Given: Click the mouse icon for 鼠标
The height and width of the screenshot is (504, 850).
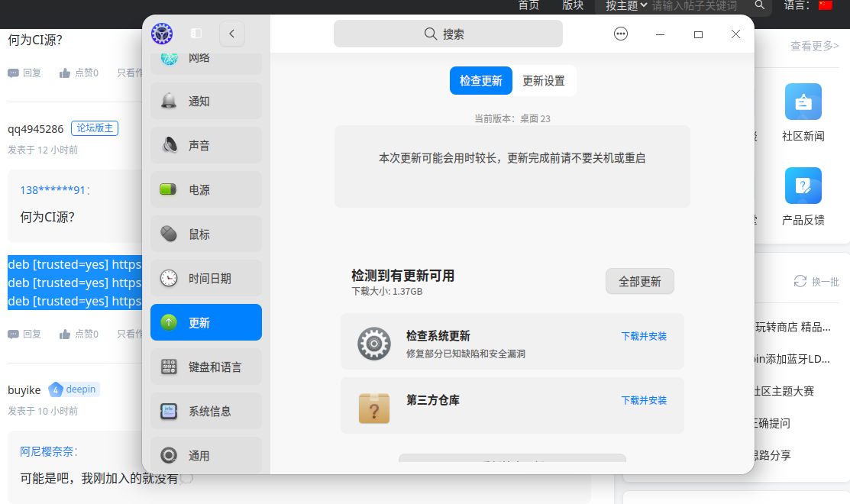Looking at the screenshot, I should tap(169, 234).
